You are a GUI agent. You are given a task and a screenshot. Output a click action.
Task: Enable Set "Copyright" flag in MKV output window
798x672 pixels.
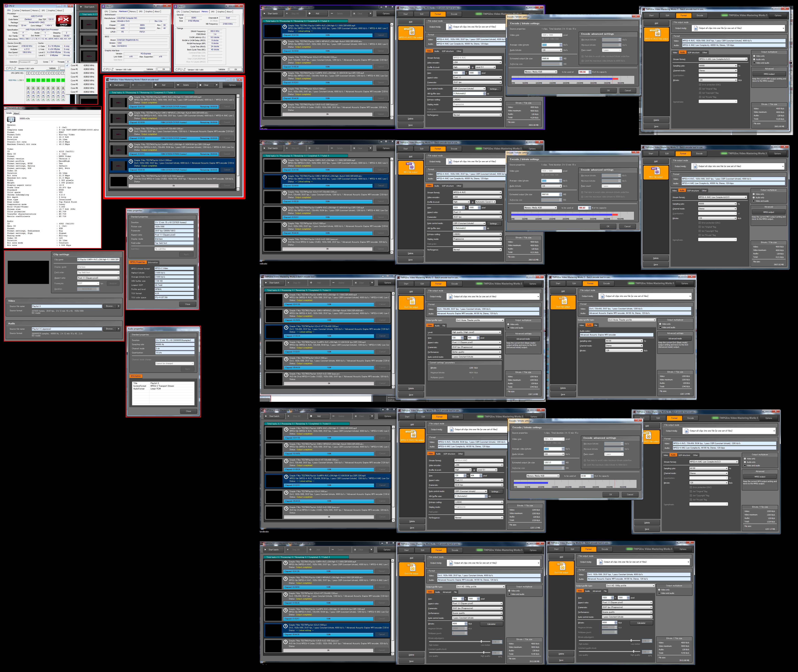[700, 231]
